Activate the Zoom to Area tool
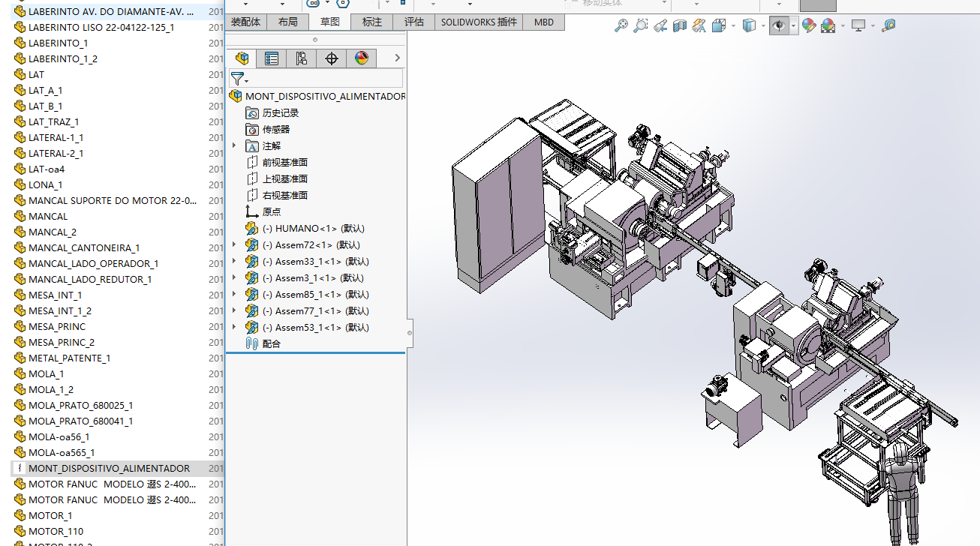This screenshot has height=546, width=980. click(640, 26)
